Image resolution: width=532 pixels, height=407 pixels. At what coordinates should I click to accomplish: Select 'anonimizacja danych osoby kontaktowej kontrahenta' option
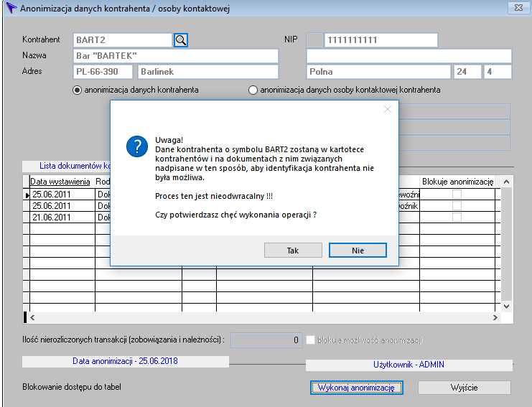pyautogui.click(x=253, y=90)
